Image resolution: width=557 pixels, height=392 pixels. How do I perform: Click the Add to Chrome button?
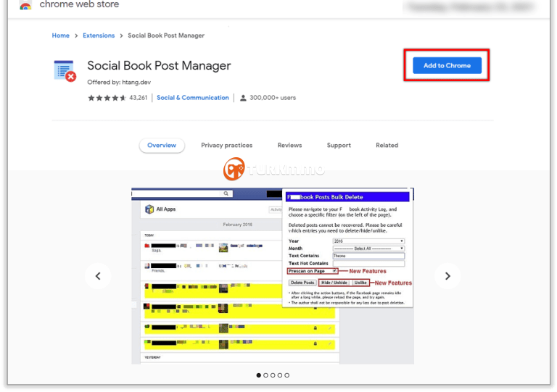coord(447,66)
